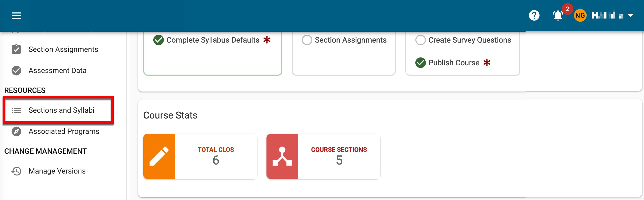Click the Create Survey Questions link
Viewport: 644px width, 200px height.
click(470, 40)
